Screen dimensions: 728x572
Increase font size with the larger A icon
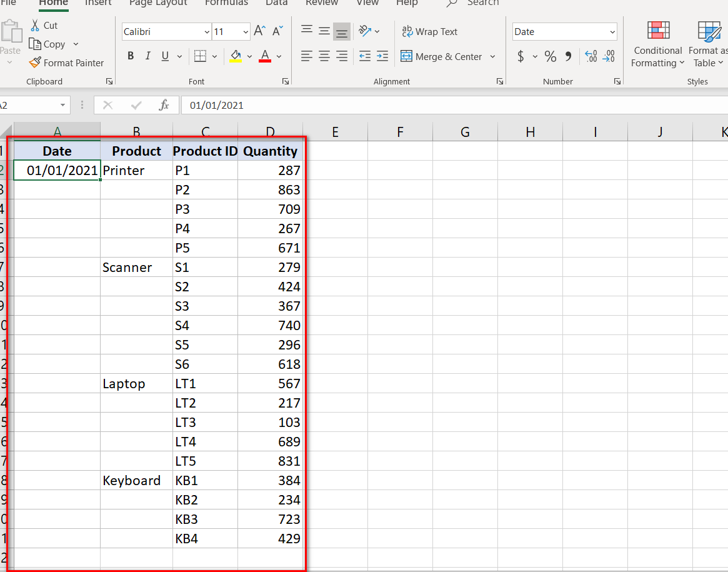260,31
